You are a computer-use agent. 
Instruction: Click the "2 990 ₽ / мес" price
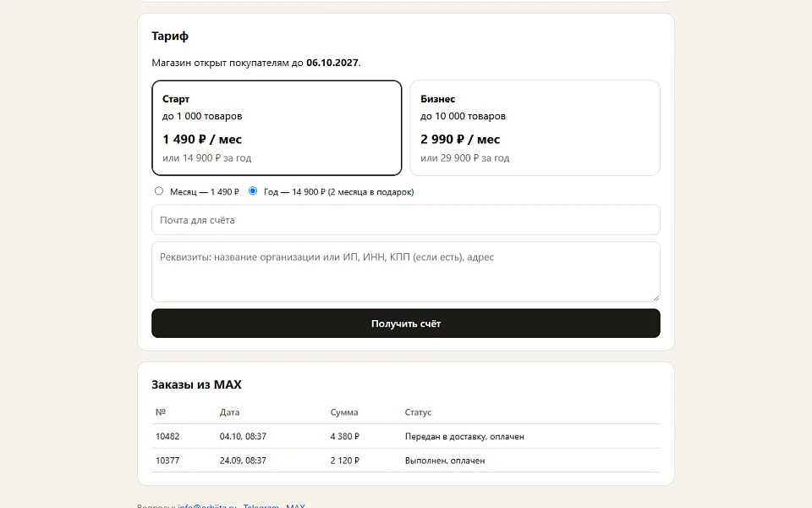pos(460,140)
